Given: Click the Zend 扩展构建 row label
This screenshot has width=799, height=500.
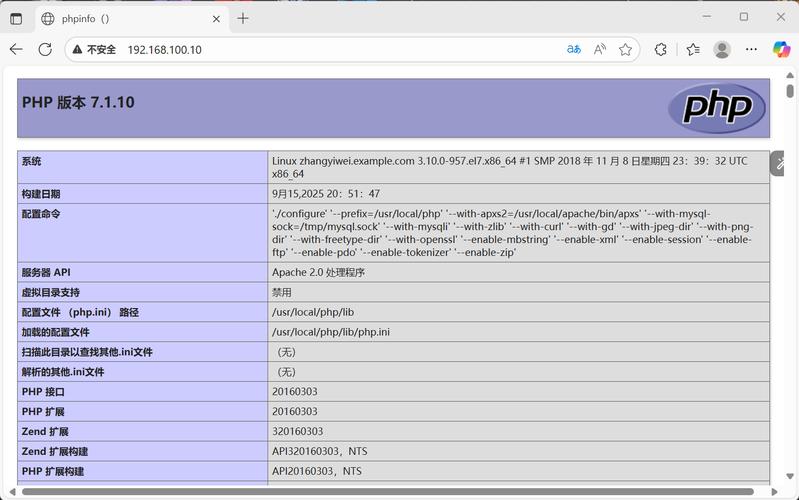Looking at the screenshot, I should [55, 452].
